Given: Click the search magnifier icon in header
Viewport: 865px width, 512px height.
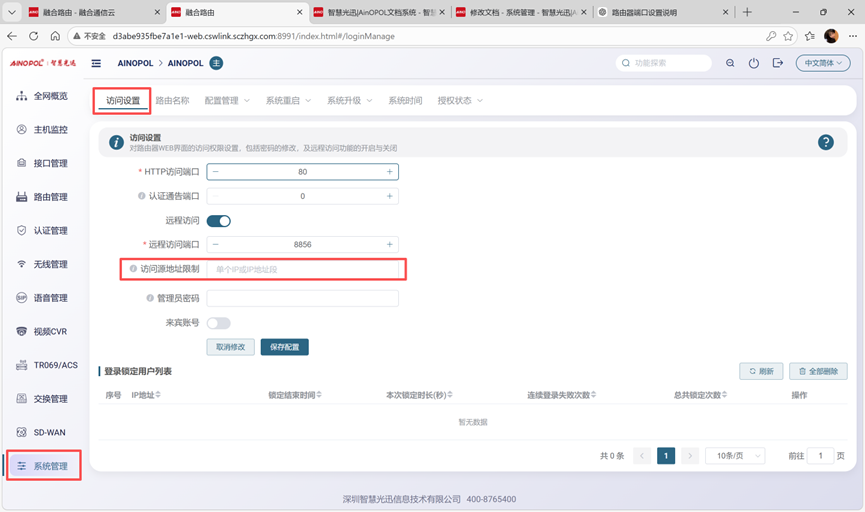Looking at the screenshot, I should click(730, 63).
